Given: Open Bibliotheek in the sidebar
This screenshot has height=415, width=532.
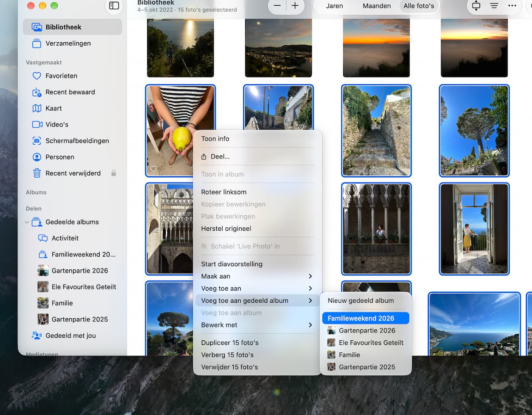Looking at the screenshot, I should tap(72, 27).
